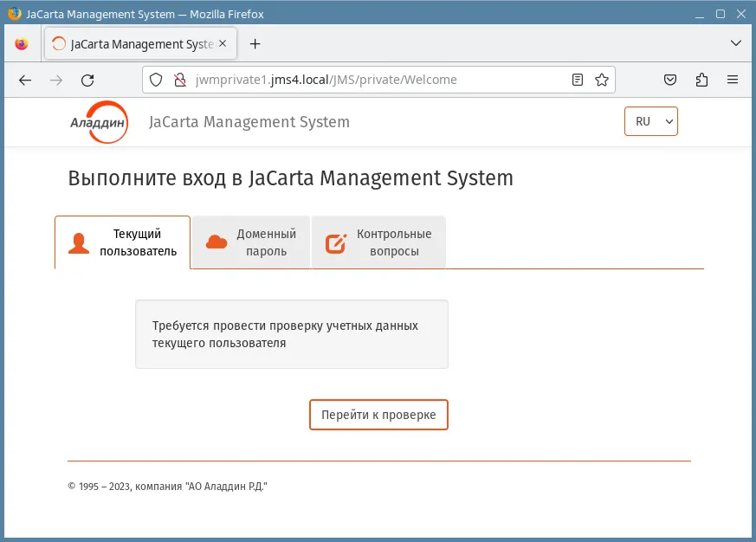Toggle reader view icon in address bar
Screen dimensions: 756x542
577,80
